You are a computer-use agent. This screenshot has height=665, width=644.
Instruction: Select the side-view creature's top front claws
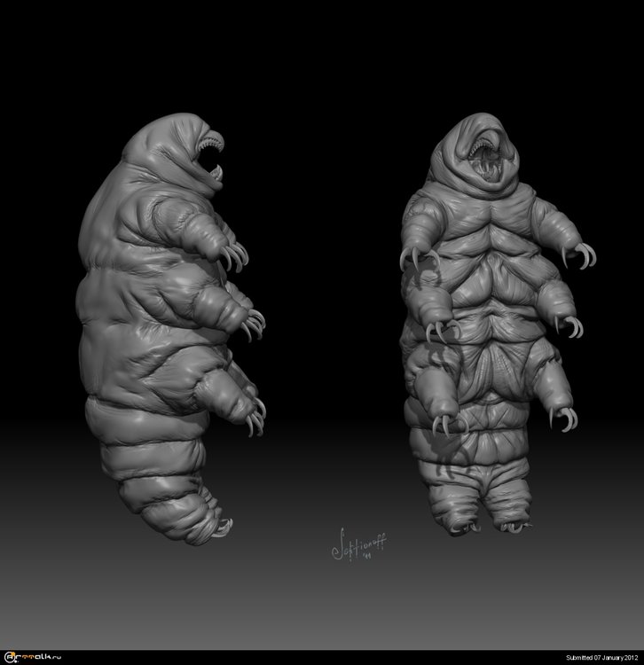pos(234,258)
